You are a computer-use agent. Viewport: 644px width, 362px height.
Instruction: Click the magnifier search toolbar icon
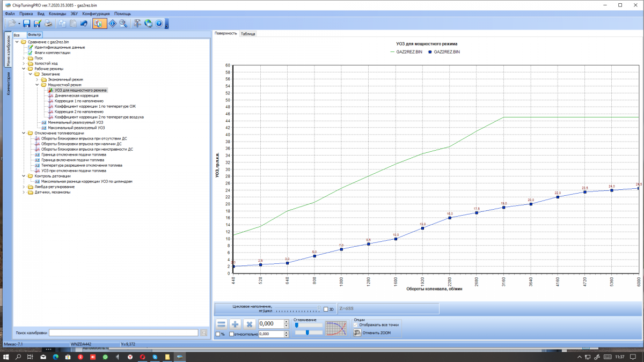pos(123,24)
